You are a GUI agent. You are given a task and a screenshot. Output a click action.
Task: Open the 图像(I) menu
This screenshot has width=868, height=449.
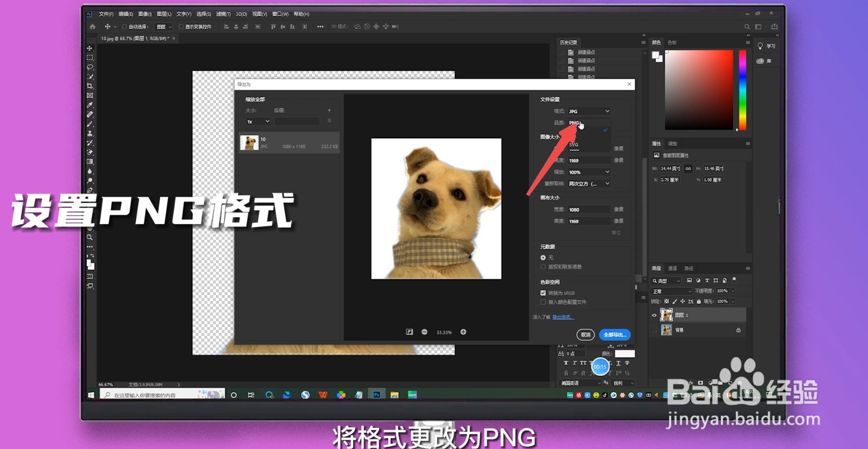[145, 14]
